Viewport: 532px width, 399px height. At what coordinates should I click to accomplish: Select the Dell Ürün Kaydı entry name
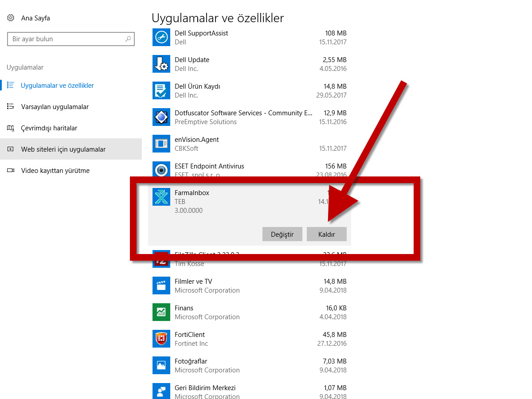[197, 86]
